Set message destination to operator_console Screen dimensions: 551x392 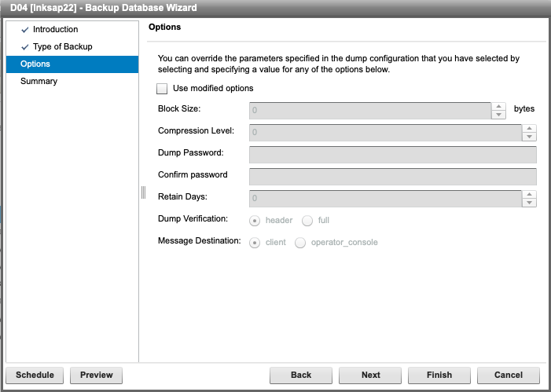pyautogui.click(x=300, y=243)
